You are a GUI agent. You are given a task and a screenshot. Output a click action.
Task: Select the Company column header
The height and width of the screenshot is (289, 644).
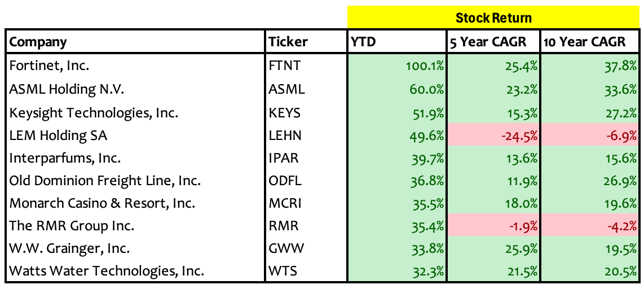(135, 42)
